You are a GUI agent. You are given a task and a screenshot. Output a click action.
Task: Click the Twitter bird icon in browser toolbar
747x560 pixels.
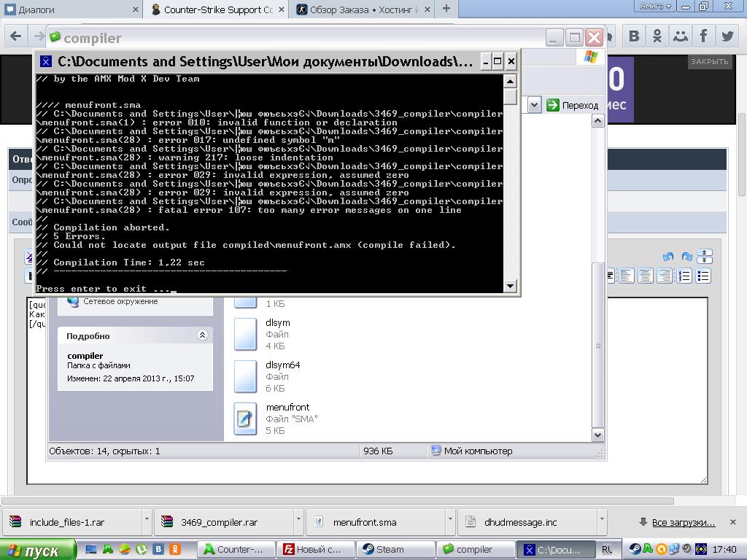coord(727,36)
